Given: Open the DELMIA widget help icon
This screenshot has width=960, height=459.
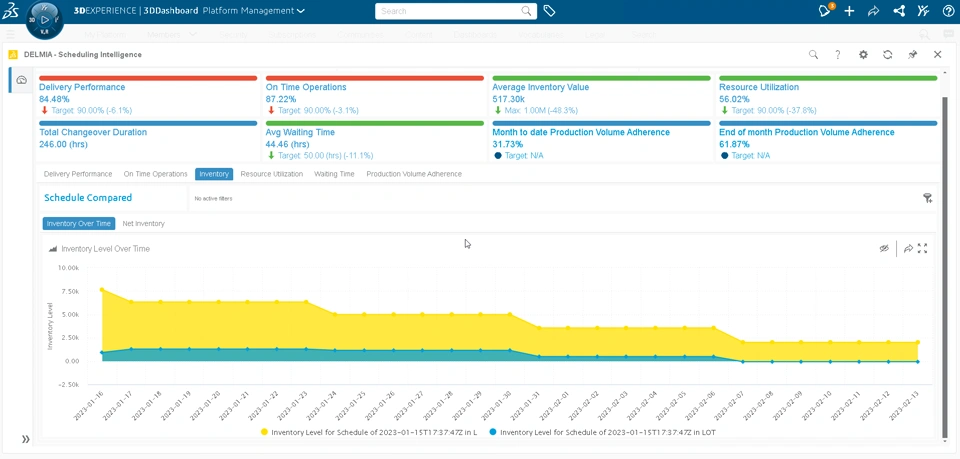Looking at the screenshot, I should [838, 54].
